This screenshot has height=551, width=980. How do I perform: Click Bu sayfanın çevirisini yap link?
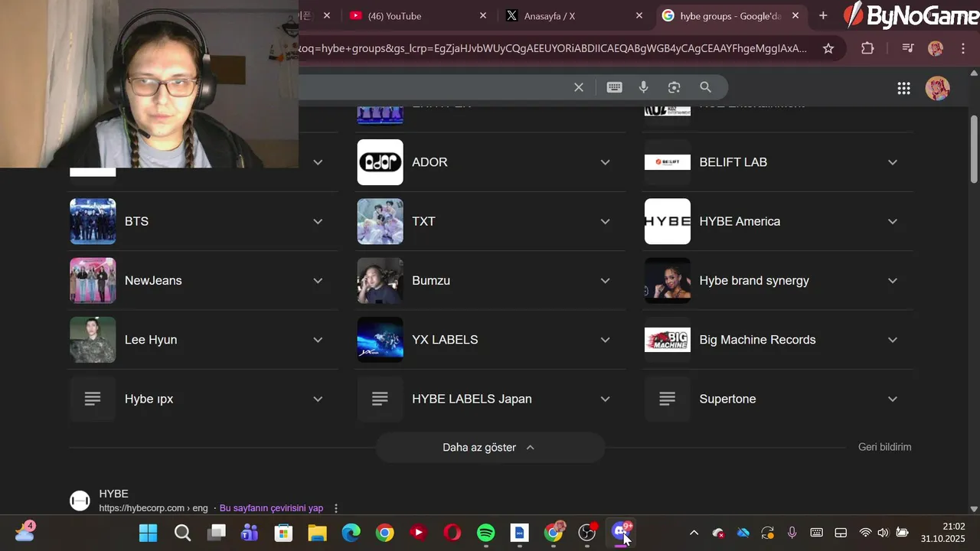[271, 508]
